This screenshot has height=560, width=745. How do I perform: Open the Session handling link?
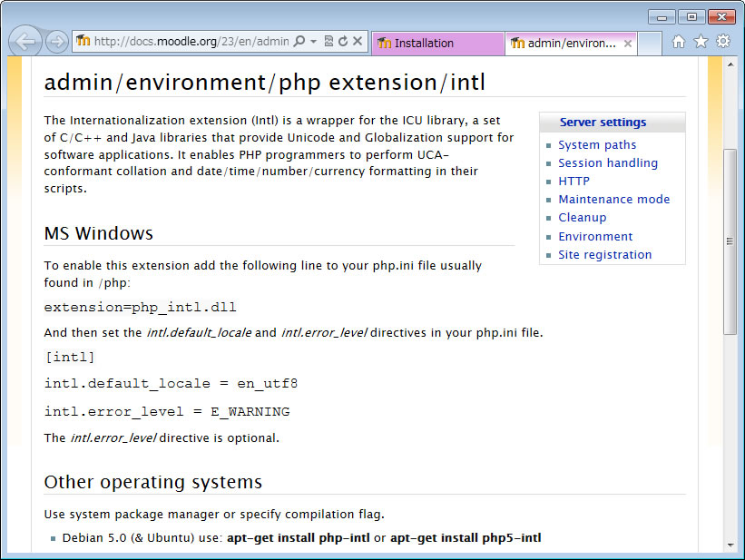point(608,162)
